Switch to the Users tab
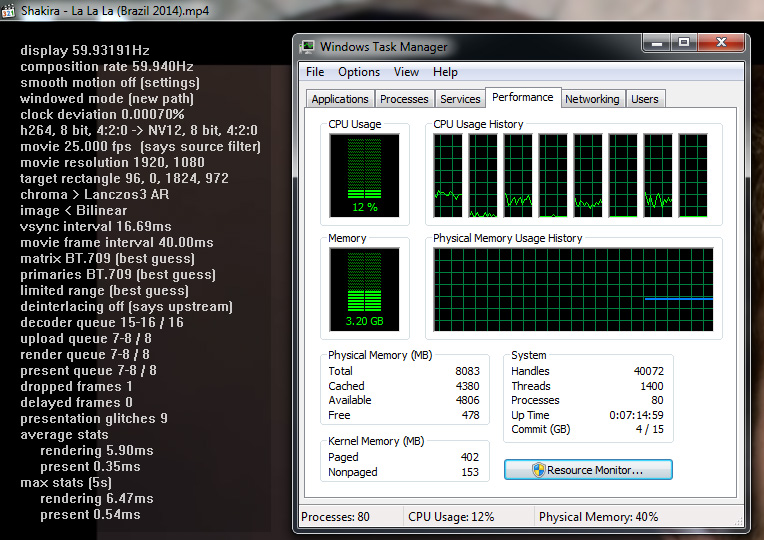 [645, 99]
